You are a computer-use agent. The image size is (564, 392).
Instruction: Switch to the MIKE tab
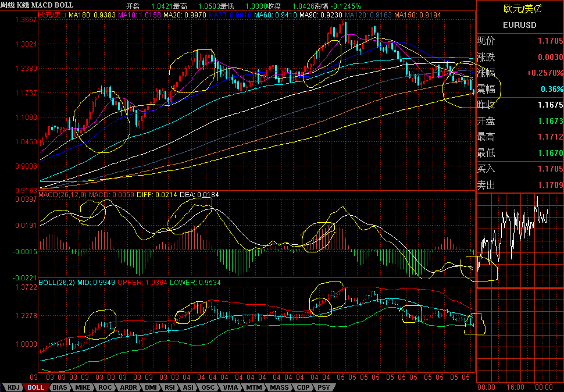(83, 387)
